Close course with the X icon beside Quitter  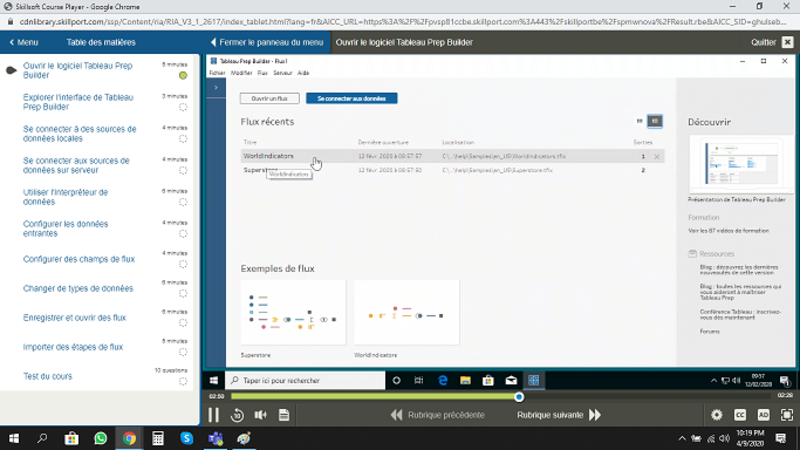[788, 42]
